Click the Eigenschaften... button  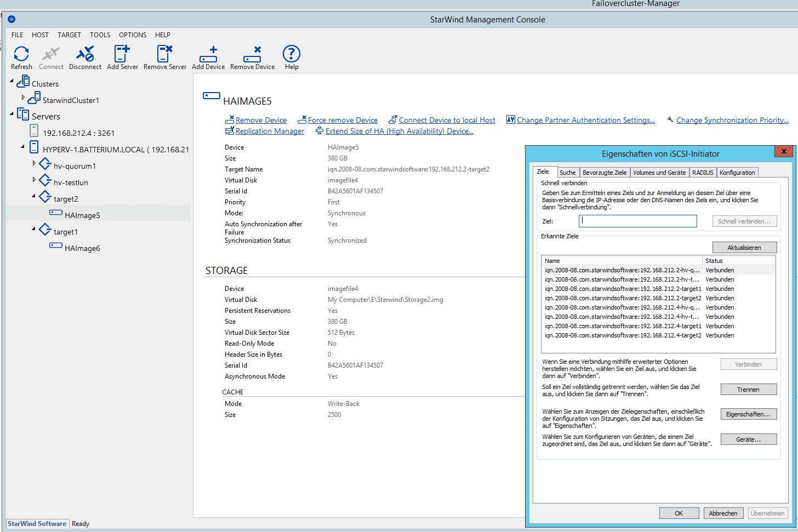pyautogui.click(x=748, y=414)
